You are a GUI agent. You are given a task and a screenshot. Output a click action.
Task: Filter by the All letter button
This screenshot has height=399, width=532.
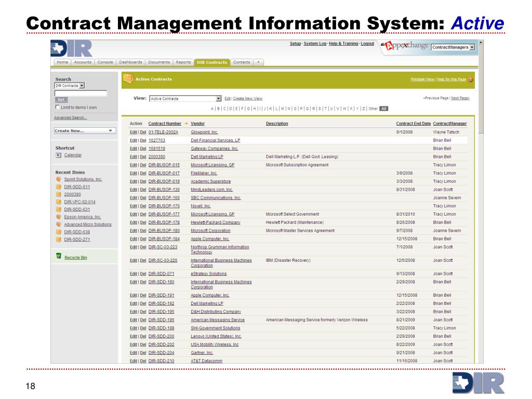click(x=384, y=109)
